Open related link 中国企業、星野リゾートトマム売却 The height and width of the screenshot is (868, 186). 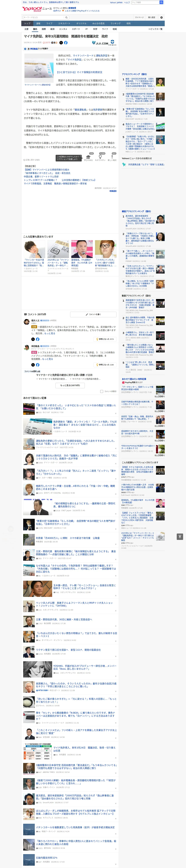click(41, 176)
